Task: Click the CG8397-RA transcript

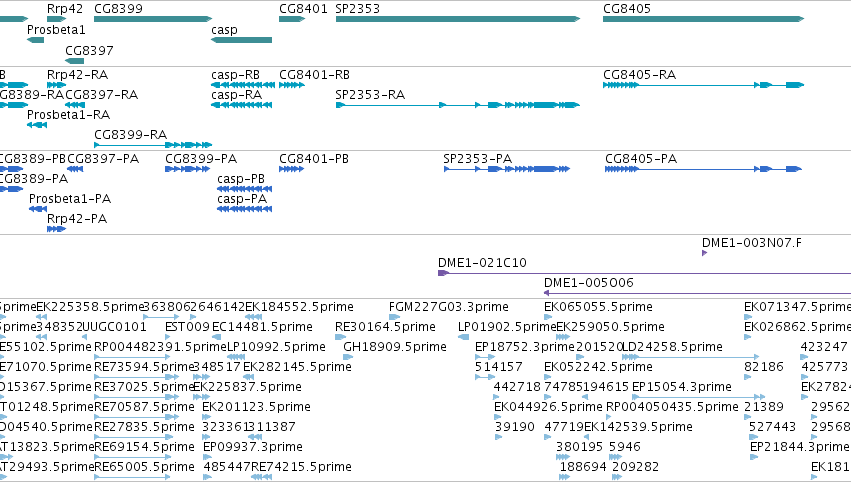Action: click(101, 95)
